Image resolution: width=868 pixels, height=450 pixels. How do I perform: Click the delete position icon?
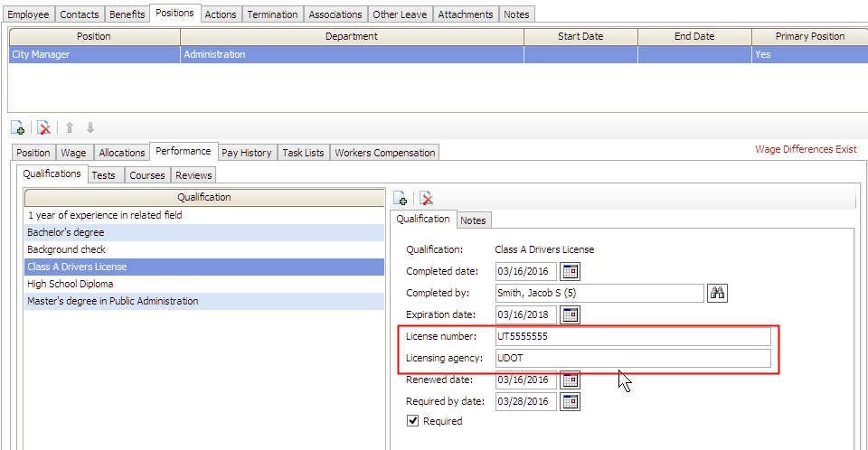43,128
